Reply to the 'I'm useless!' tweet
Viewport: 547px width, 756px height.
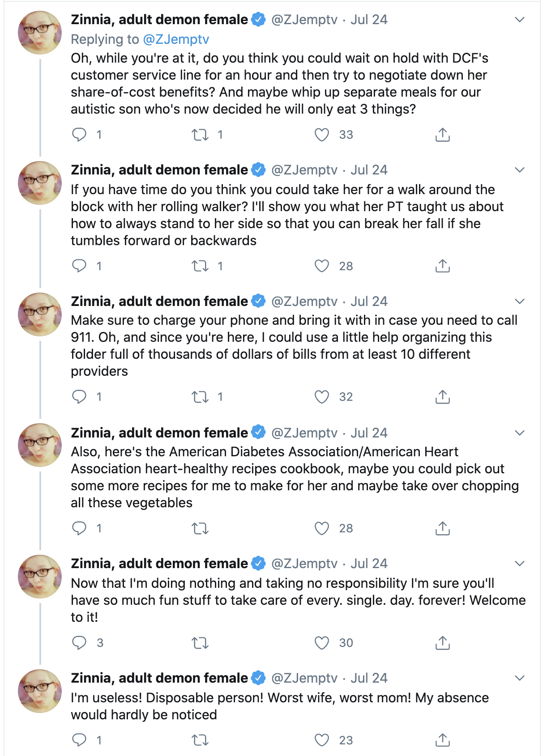(79, 740)
